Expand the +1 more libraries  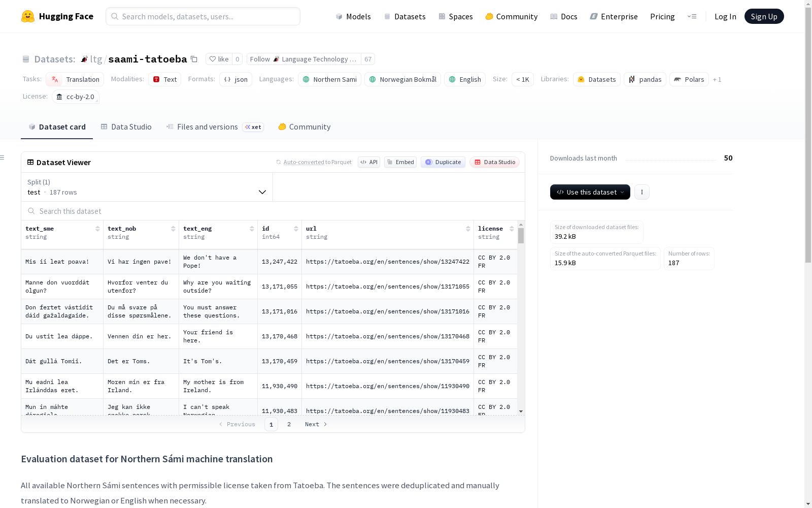coord(717,79)
